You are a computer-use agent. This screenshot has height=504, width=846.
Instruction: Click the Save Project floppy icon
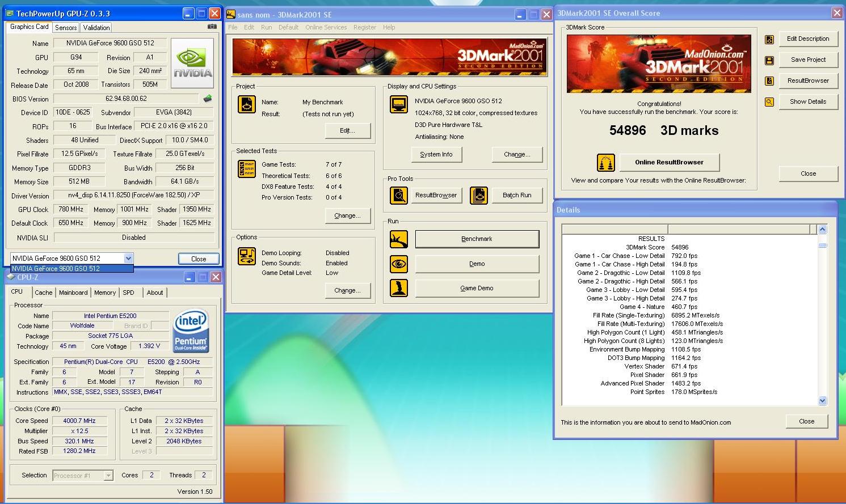(x=769, y=61)
